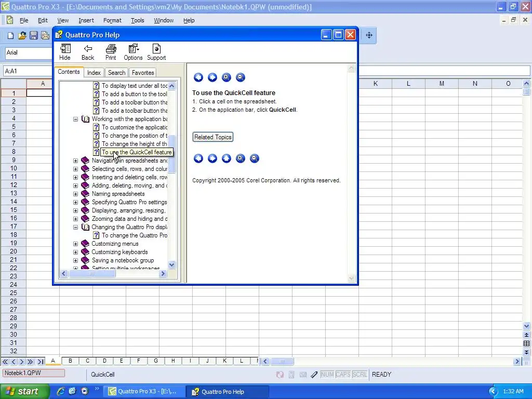The image size is (532, 399).
Task: Expand the Customizing menus book
Action: point(76,244)
